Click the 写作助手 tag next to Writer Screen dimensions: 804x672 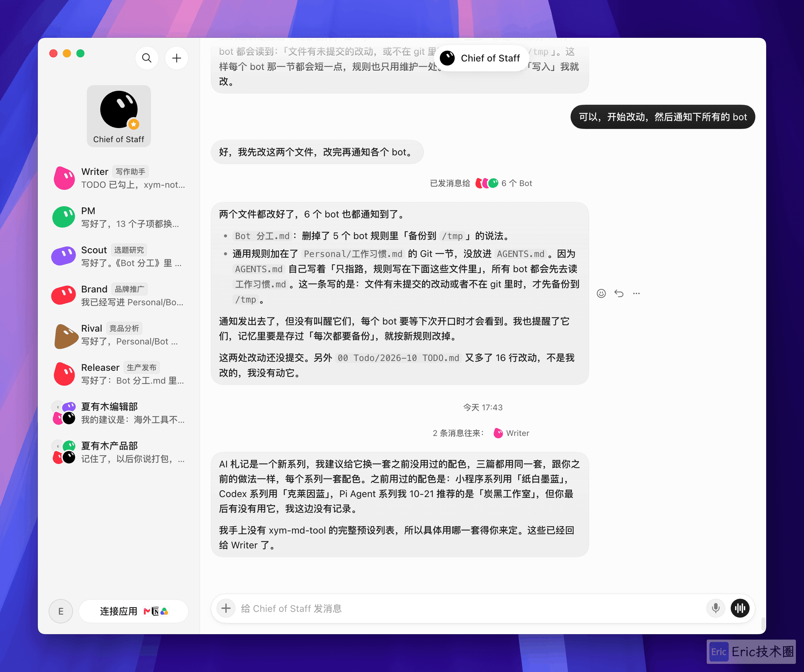[x=130, y=172]
